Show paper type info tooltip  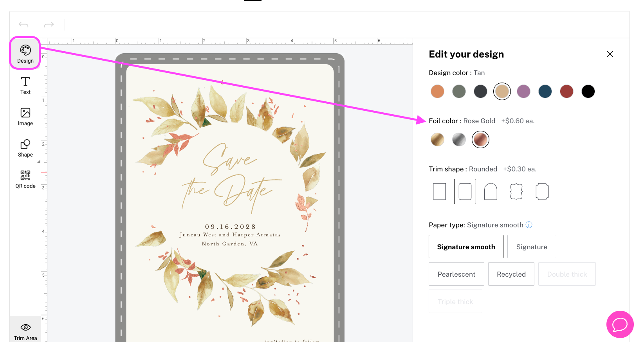click(x=529, y=225)
